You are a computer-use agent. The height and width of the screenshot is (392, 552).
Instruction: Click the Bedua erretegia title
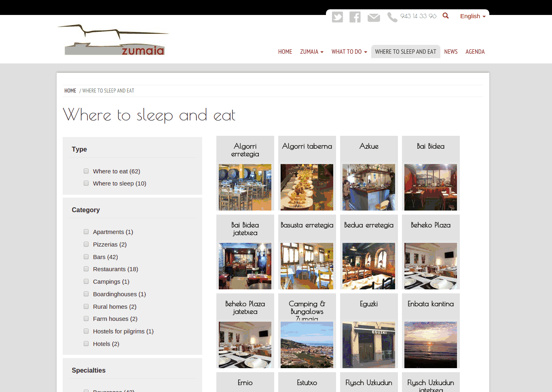click(369, 225)
